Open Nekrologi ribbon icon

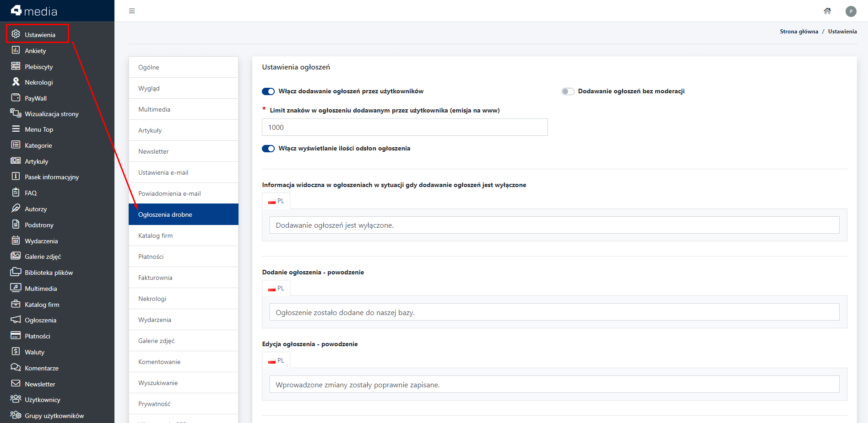point(16,82)
